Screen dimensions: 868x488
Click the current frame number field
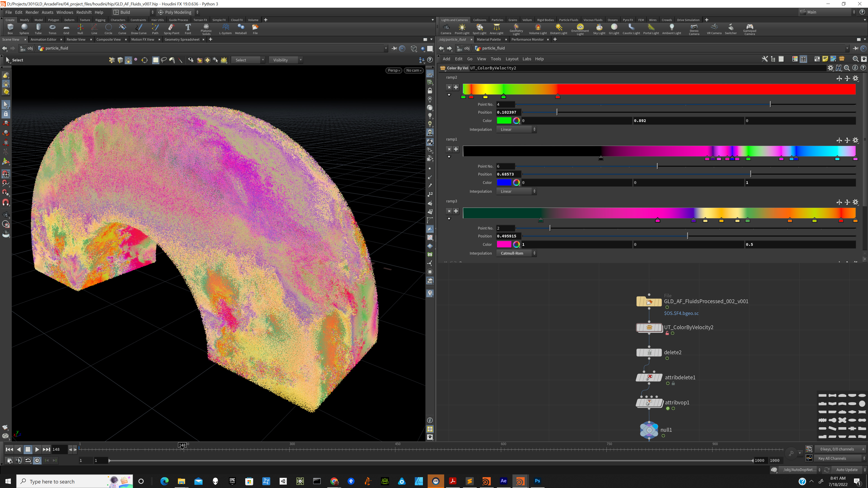[59, 449]
